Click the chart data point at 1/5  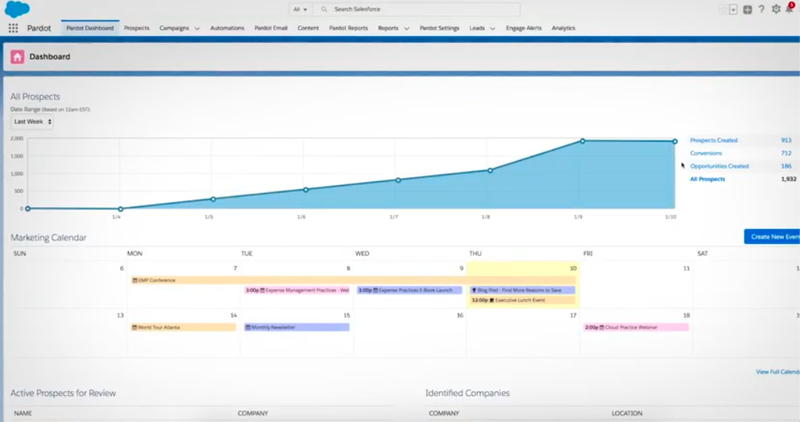213,199
